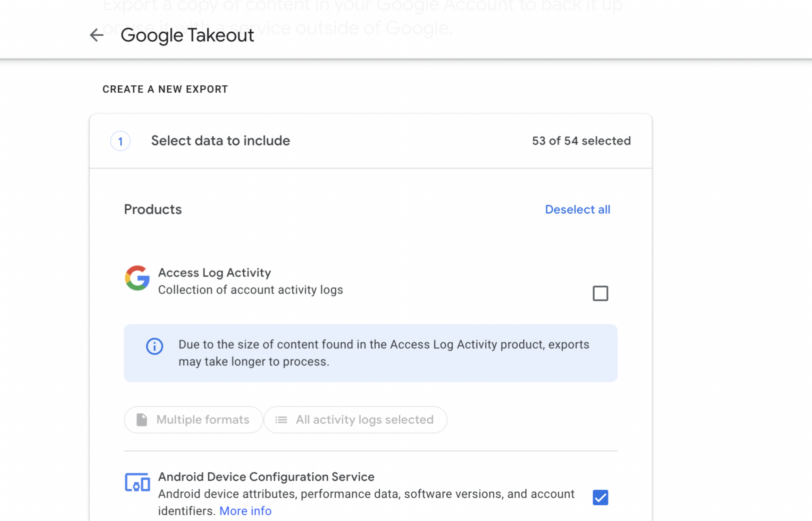Click the Google G logo for Access Log Activity
The width and height of the screenshot is (812, 521).
click(x=137, y=278)
